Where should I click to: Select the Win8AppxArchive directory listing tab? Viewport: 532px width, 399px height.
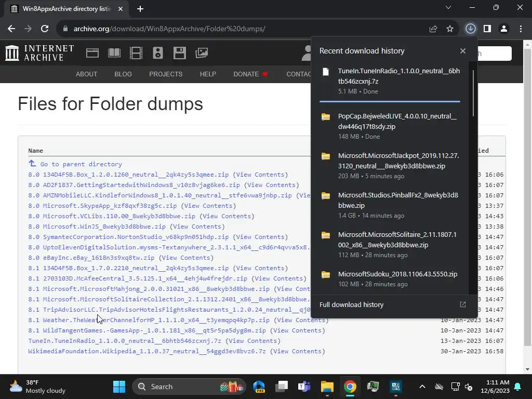point(66,9)
